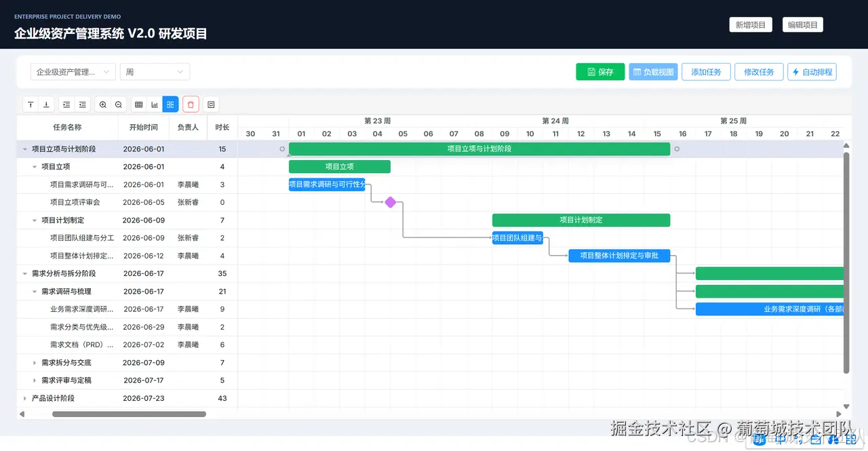
Task: Switch to chart-only view icon
Action: coord(155,104)
